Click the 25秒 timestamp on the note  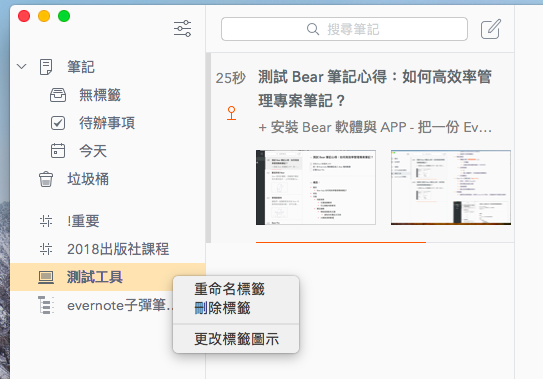(230, 78)
